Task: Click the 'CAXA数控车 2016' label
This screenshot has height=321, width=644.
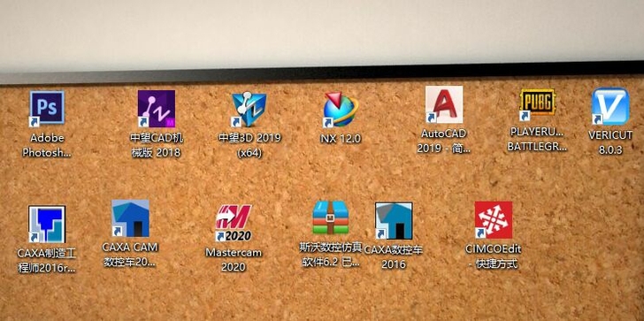Action: coord(394,257)
